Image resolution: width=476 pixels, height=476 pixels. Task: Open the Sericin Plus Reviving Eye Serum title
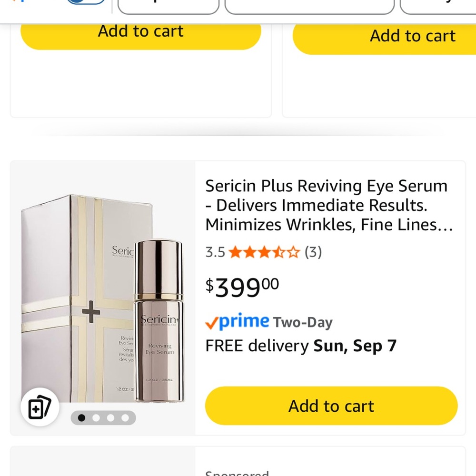tap(326, 205)
